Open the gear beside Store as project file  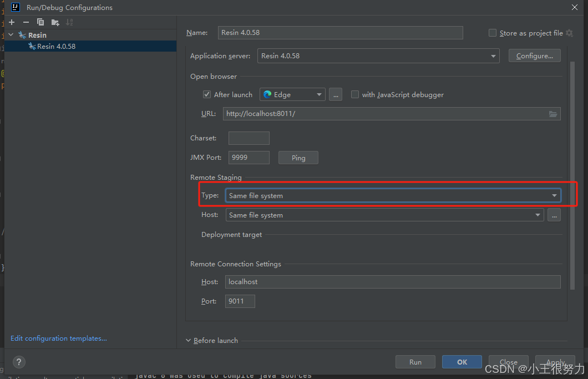(x=569, y=33)
